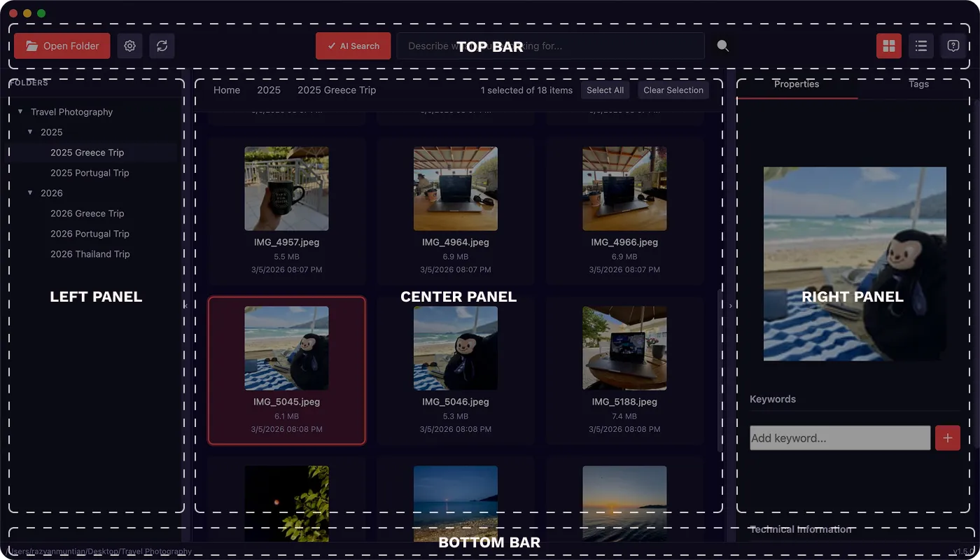
Task: Collapse the 2026 folder triangle
Action: (x=30, y=193)
